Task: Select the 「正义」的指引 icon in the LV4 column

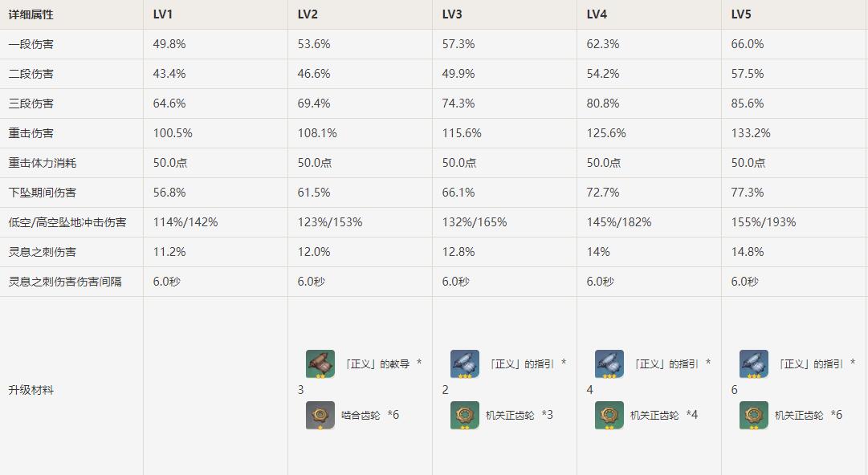Action: 609,363
